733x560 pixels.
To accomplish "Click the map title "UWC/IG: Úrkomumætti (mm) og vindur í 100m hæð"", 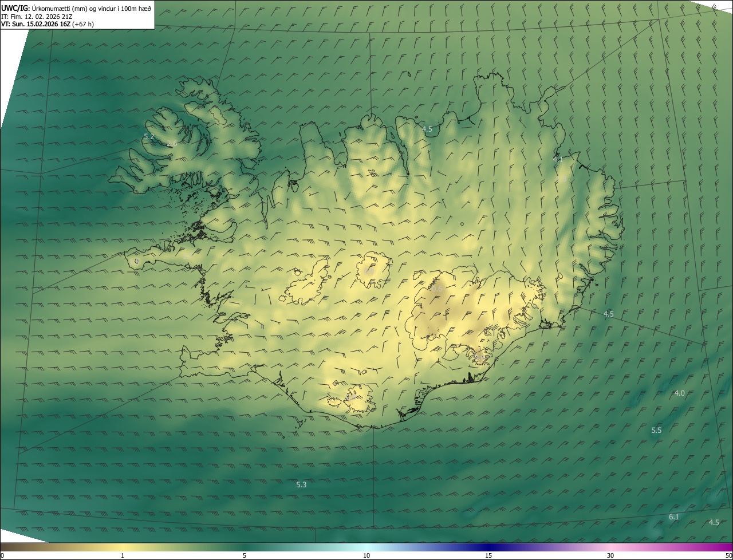I will pyautogui.click(x=76, y=9).
